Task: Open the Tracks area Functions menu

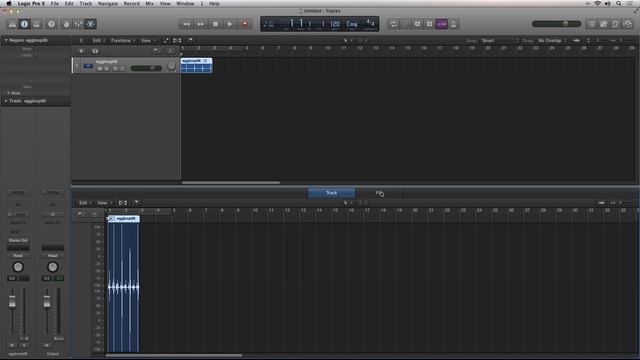Action: tap(123, 40)
